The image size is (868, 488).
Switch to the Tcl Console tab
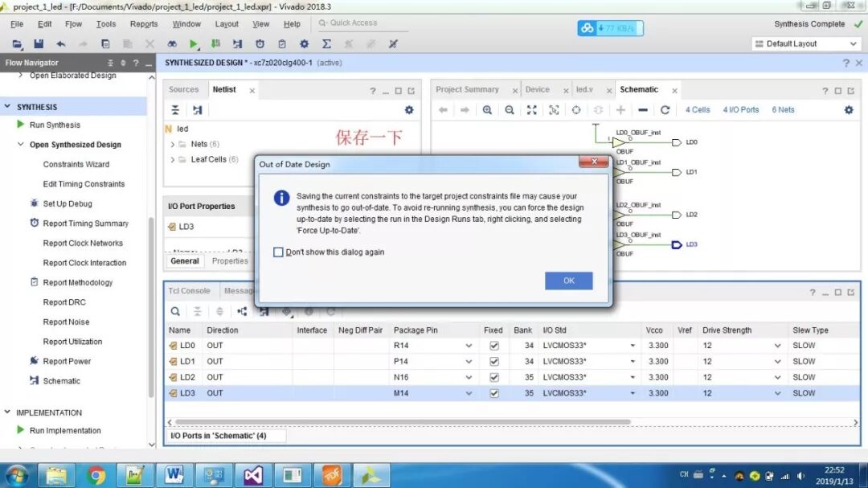point(190,291)
